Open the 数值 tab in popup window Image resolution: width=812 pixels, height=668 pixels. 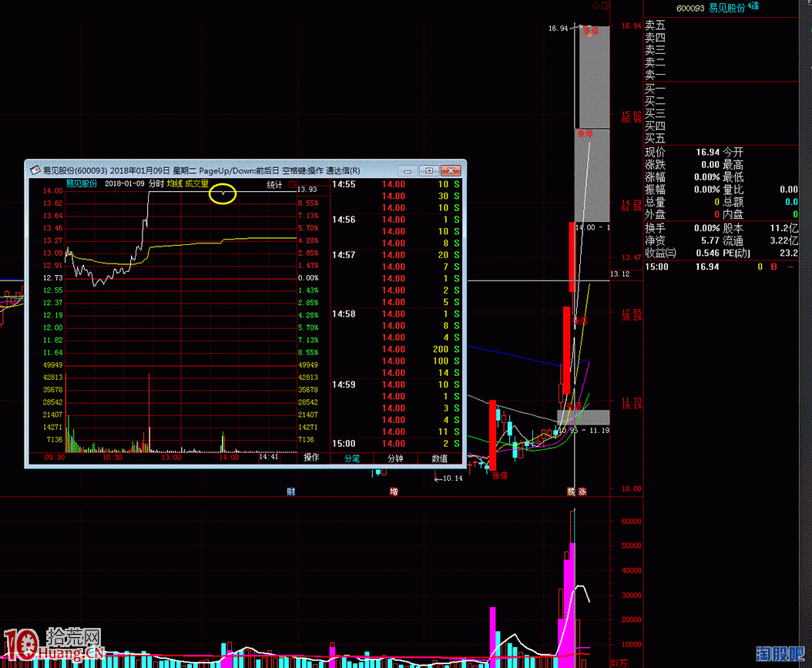[440, 458]
